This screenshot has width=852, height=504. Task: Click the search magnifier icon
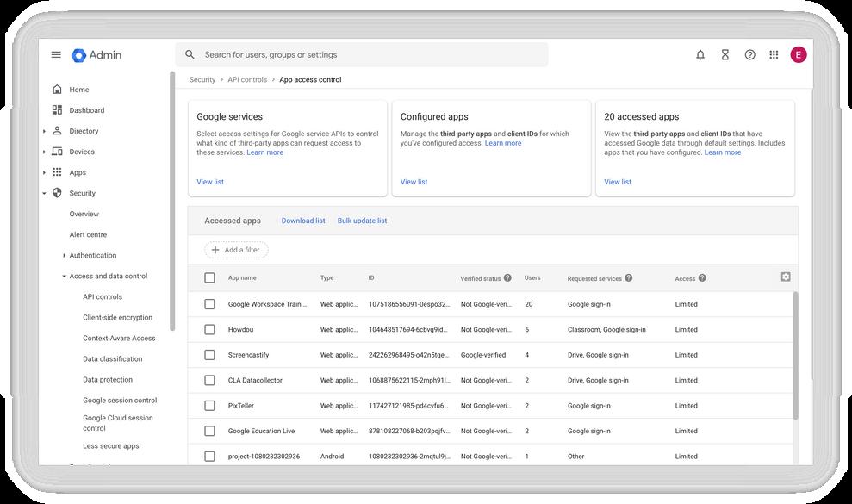[x=190, y=54]
